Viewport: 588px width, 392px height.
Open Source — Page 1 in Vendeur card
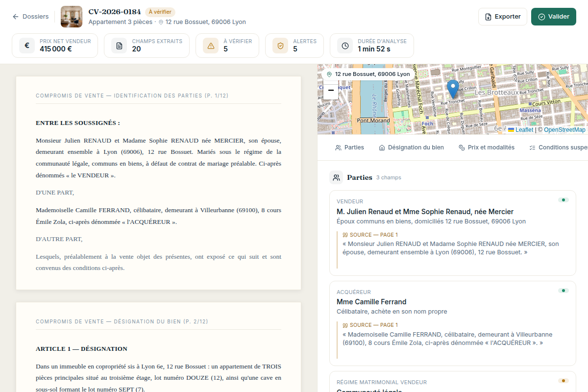[x=370, y=235]
